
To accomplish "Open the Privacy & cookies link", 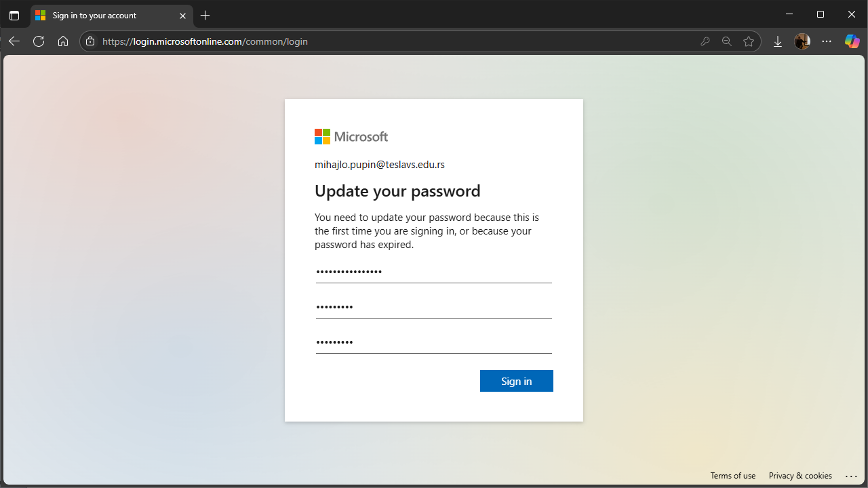I will tap(800, 476).
